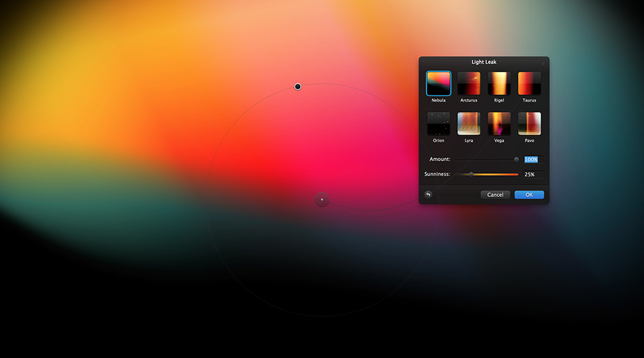Click the Amount percentage field
Image resolution: width=644 pixels, height=358 pixels.
click(x=533, y=159)
